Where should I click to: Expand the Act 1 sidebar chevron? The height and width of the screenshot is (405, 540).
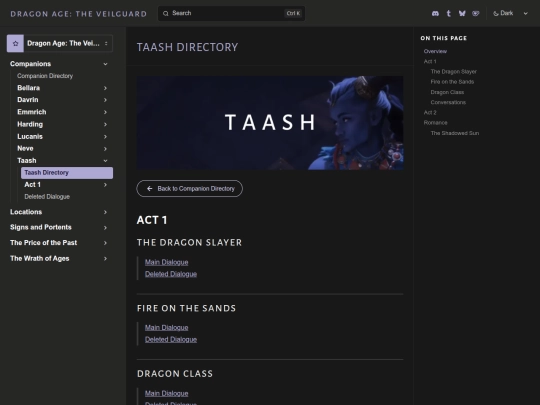(x=105, y=185)
